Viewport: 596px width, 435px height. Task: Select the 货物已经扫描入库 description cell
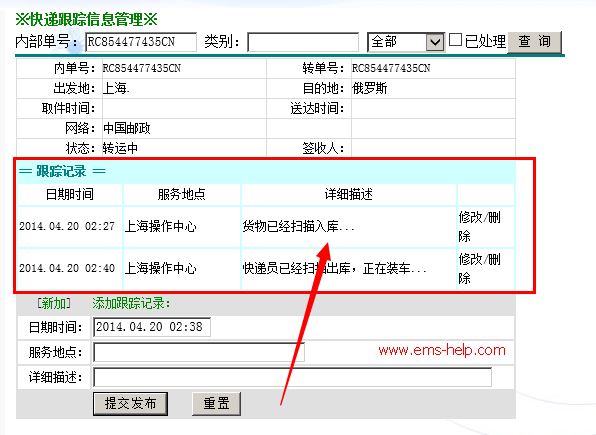[x=349, y=227]
